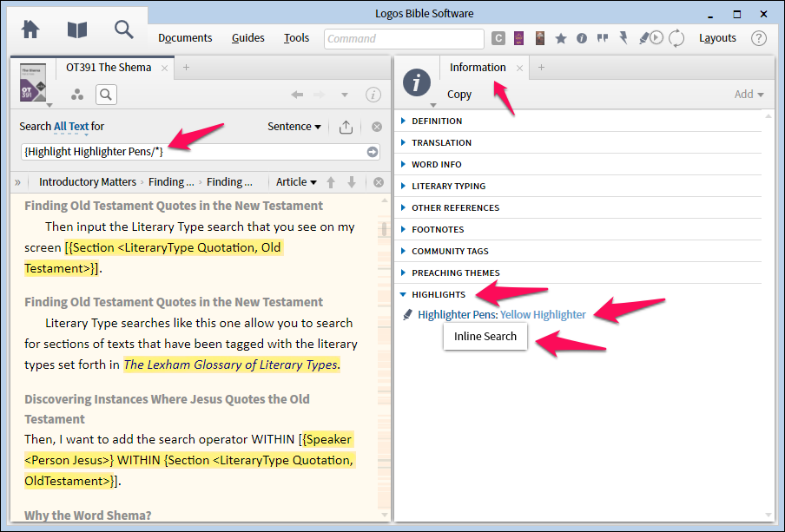Click Highlighter Pens: Yellow Highlighter link
Screen dimensions: 785x532
502,315
